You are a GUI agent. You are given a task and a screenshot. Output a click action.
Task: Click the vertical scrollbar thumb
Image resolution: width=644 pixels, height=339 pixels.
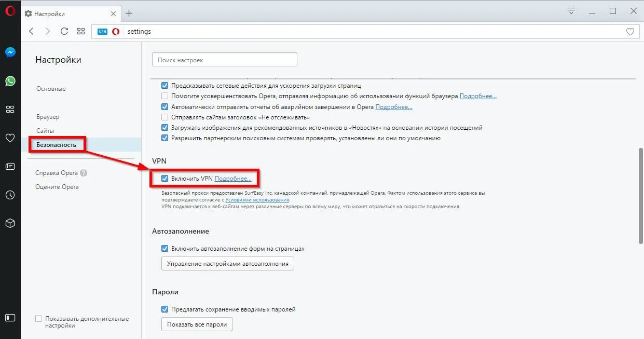[x=640, y=196]
